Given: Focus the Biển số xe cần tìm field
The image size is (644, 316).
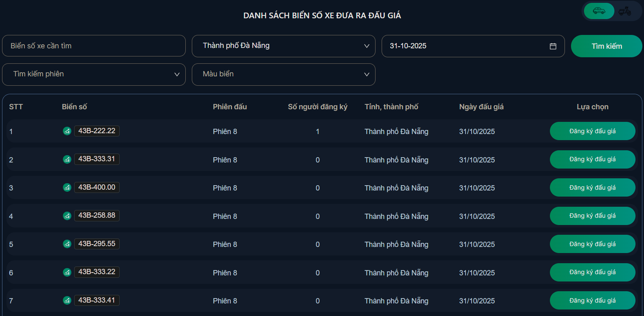Looking at the screenshot, I should [94, 46].
